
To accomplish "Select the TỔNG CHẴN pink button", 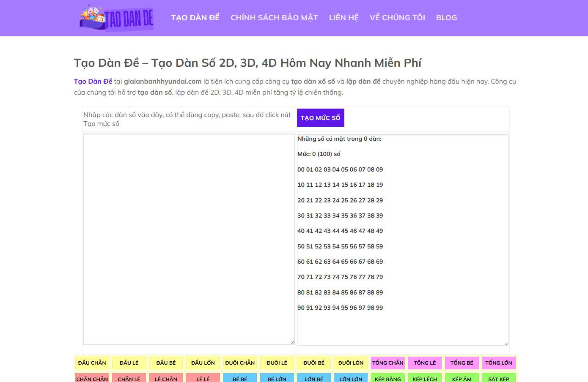I will (388, 363).
